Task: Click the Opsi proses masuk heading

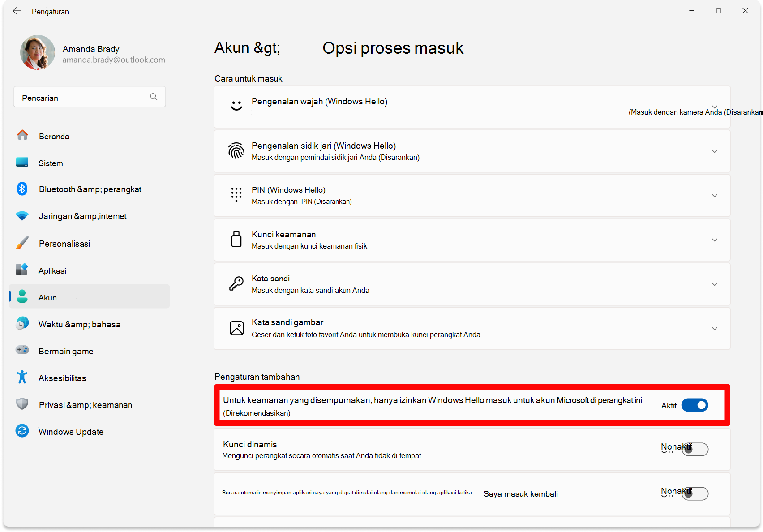Action: point(393,48)
